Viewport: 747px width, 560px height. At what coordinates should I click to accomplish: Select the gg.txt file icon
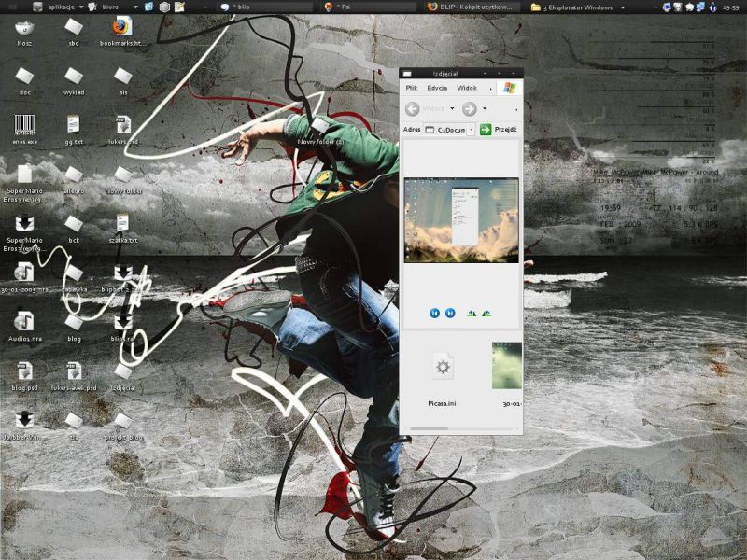[x=74, y=124]
